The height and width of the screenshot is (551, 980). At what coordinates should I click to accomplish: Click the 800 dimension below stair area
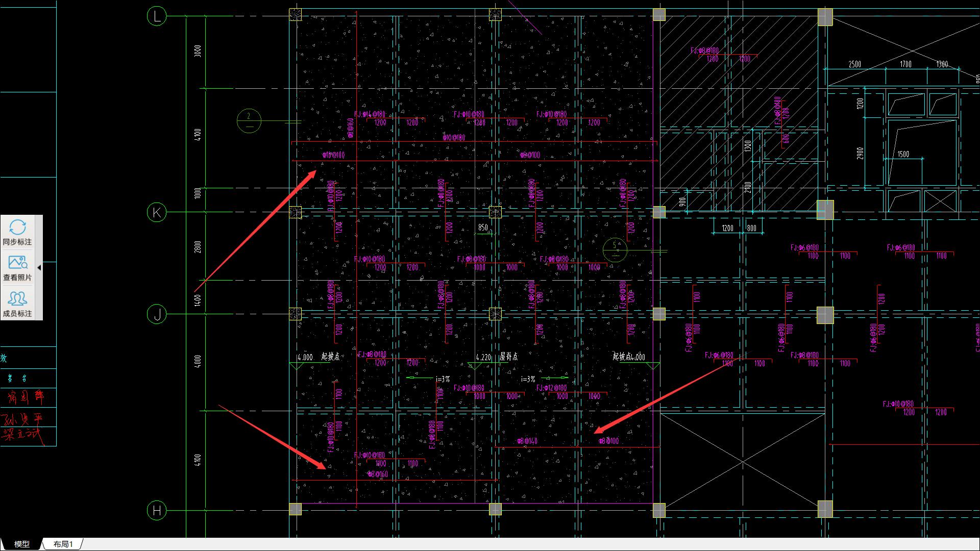click(752, 228)
